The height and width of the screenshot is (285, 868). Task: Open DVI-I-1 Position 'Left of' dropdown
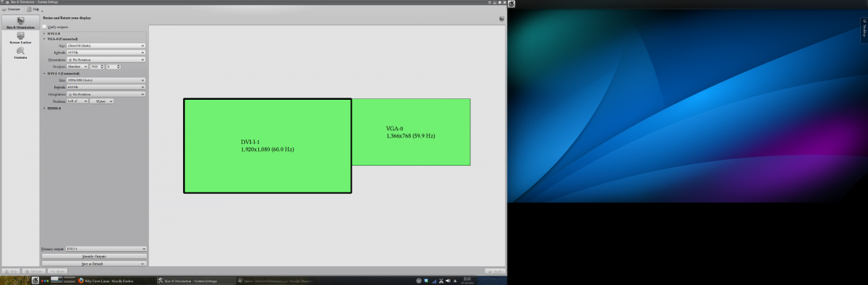(77, 101)
